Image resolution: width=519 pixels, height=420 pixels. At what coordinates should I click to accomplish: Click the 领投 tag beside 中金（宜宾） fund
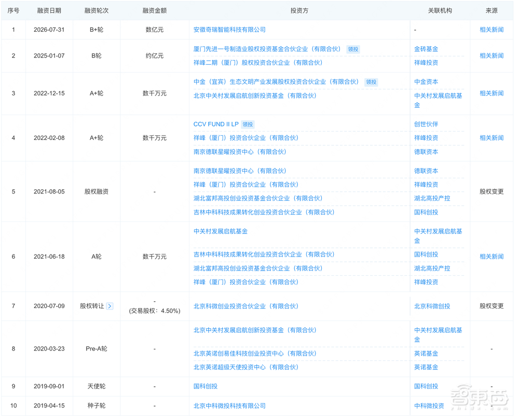tap(371, 82)
